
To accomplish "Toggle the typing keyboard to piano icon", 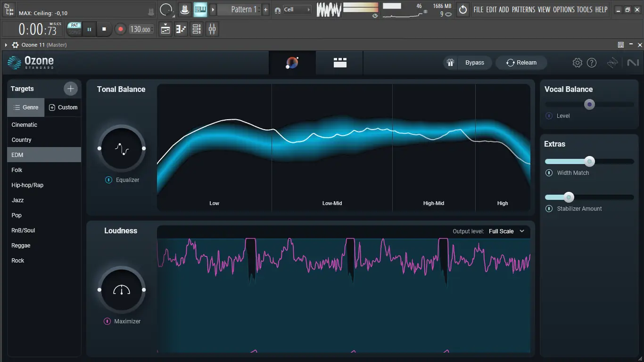I will tap(200, 9).
